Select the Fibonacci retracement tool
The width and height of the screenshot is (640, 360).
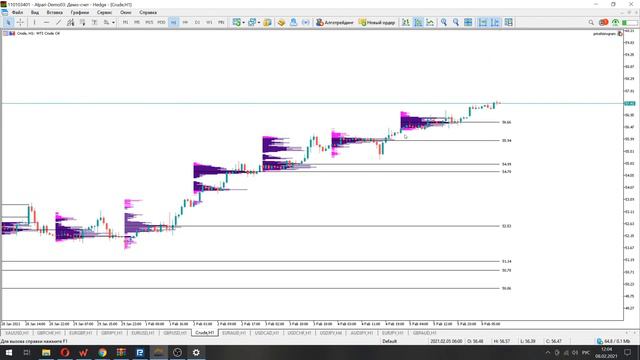82,22
